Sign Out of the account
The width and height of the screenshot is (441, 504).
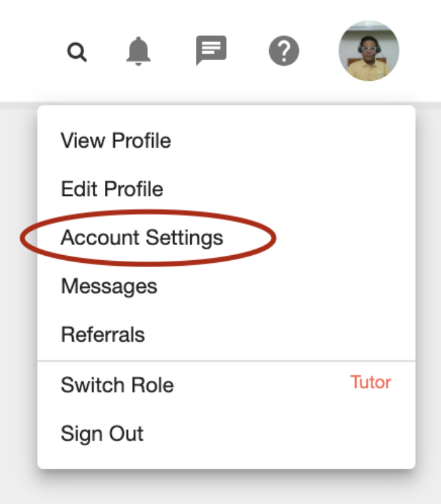pyautogui.click(x=102, y=434)
